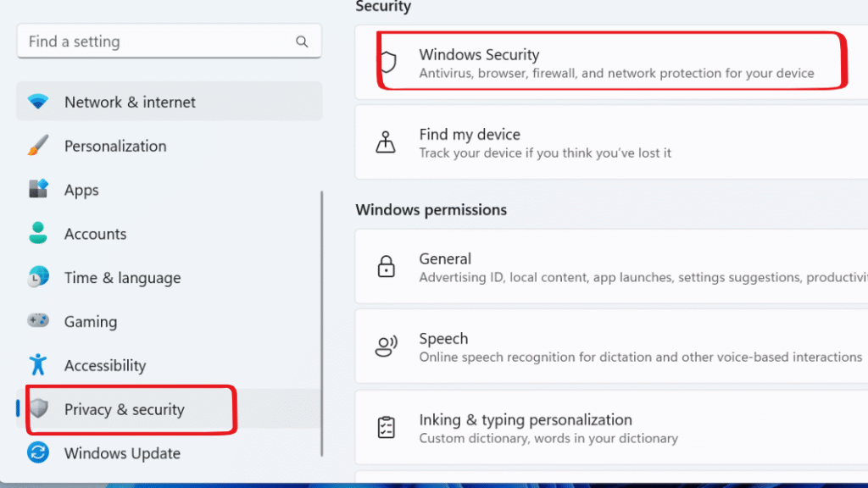Open Time & language settings
This screenshot has height=488, width=868.
pos(169,277)
